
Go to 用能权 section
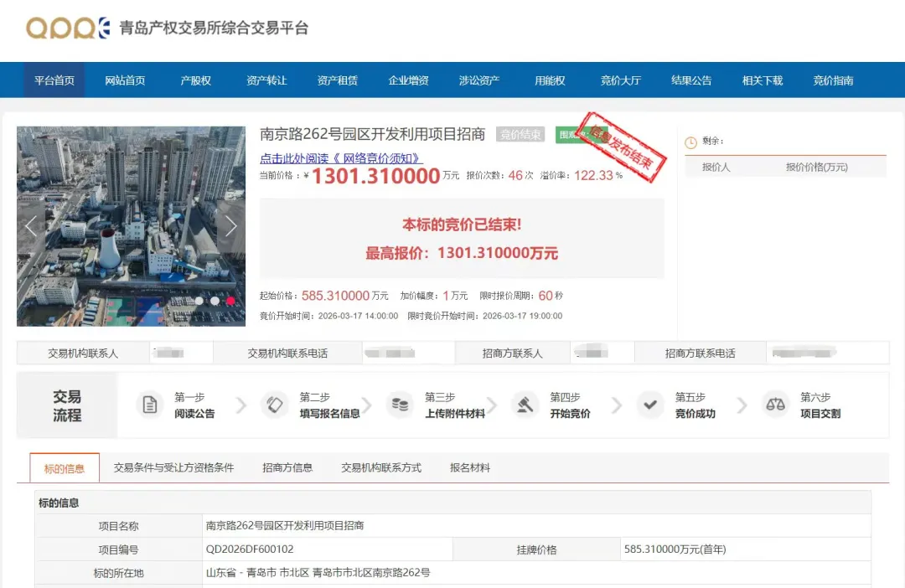coord(550,80)
